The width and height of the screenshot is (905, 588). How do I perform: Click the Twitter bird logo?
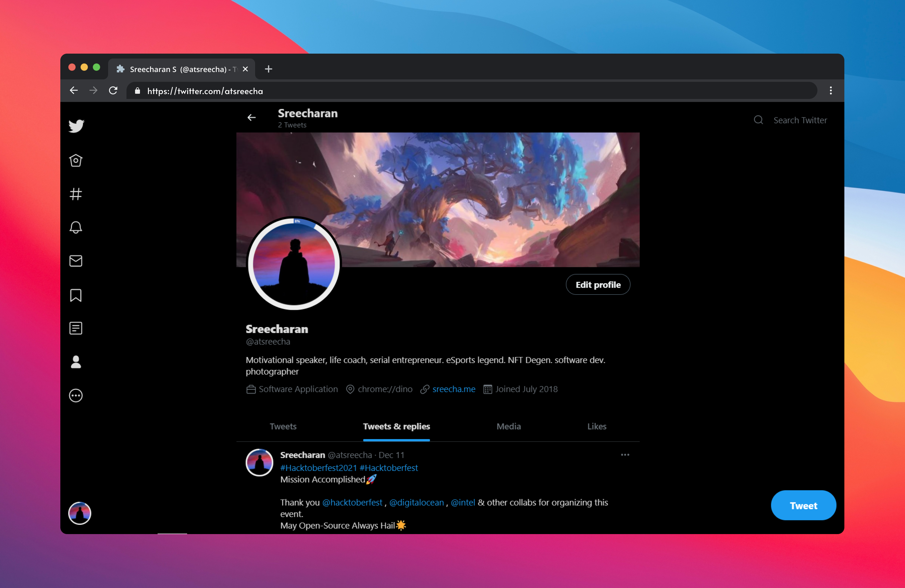tap(77, 126)
